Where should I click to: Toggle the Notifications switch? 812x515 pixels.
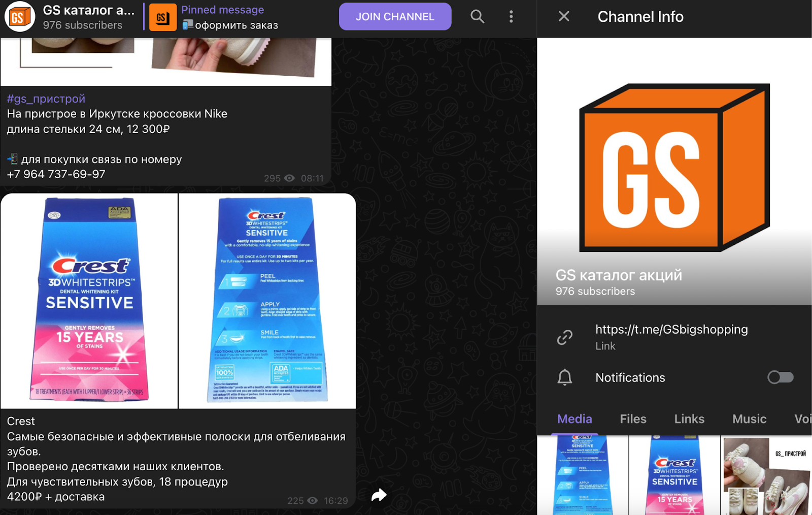[x=781, y=377]
